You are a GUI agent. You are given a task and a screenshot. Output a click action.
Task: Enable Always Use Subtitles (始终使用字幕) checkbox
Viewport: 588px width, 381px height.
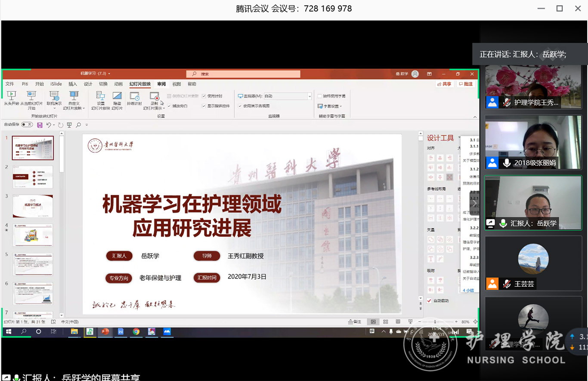click(x=320, y=96)
